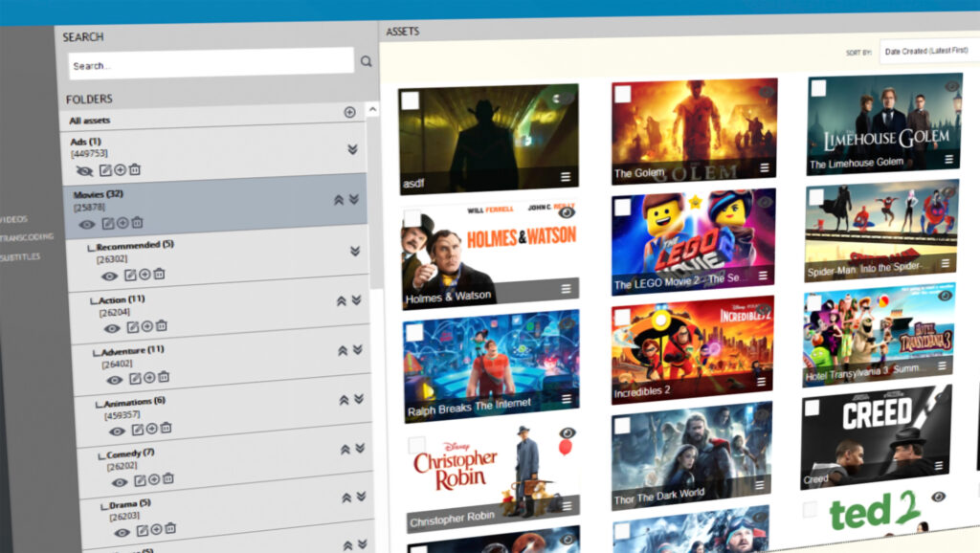This screenshot has height=553, width=980.
Task: Add a new folder next to All assets
Action: [x=349, y=113]
